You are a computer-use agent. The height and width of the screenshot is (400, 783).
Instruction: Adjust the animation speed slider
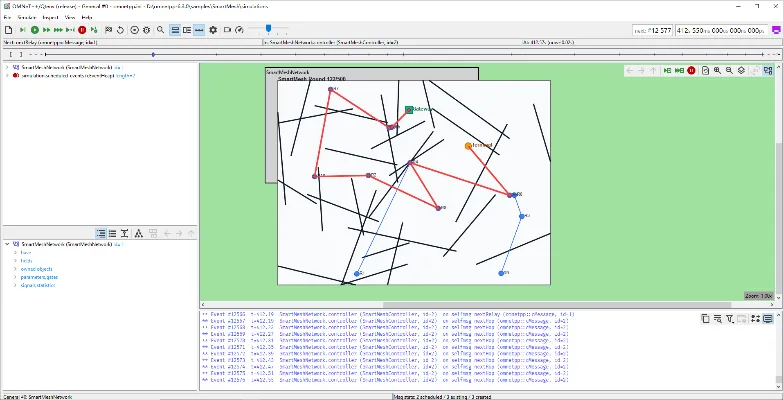pos(268,29)
